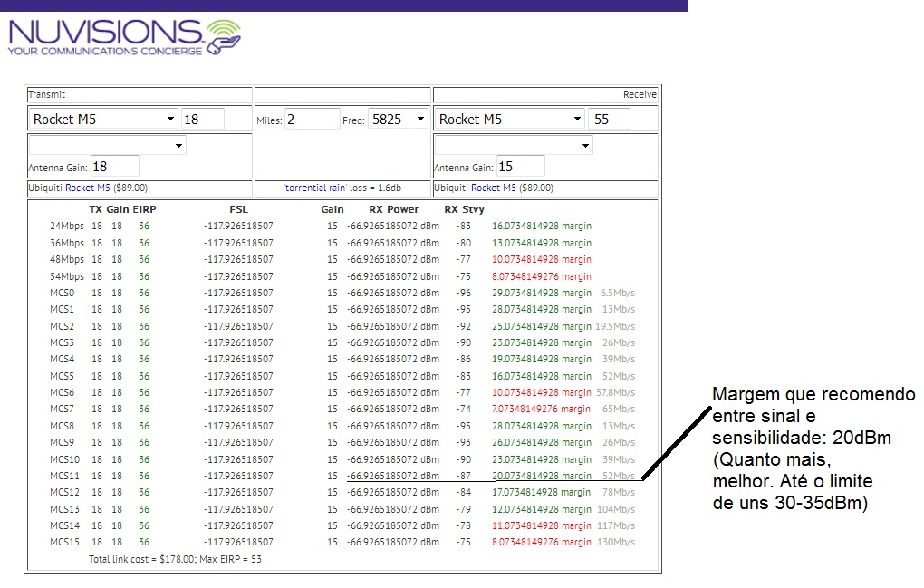This screenshot has width=924, height=588.
Task: Click the MCS2 row label
Action: [x=63, y=326]
